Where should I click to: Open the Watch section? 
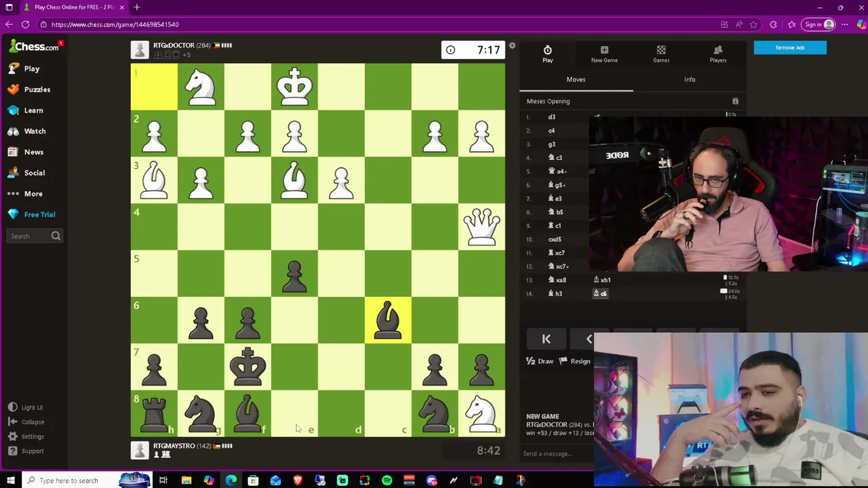tap(27, 131)
